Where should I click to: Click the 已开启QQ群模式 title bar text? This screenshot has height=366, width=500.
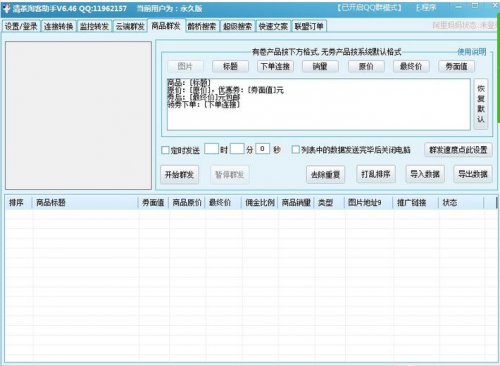[x=369, y=8]
